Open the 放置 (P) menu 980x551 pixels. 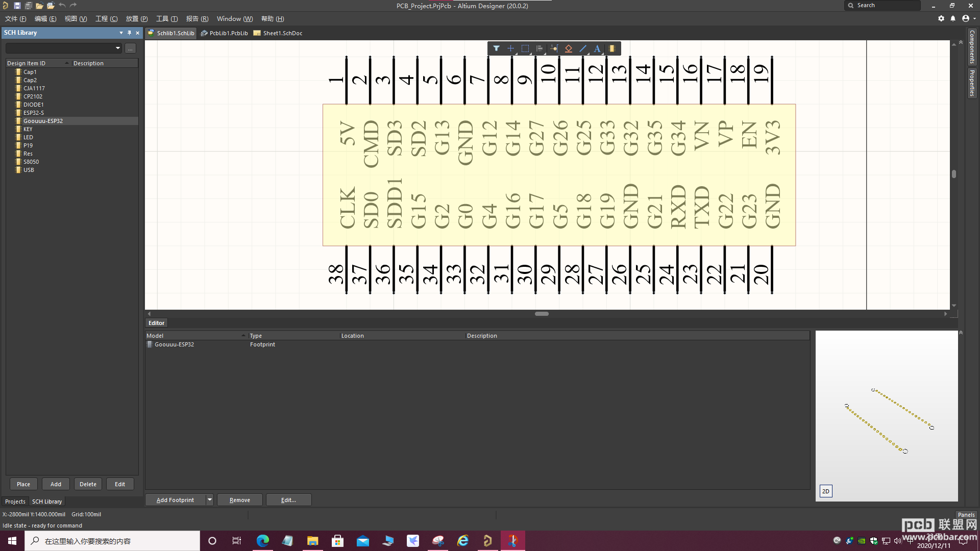coord(137,19)
